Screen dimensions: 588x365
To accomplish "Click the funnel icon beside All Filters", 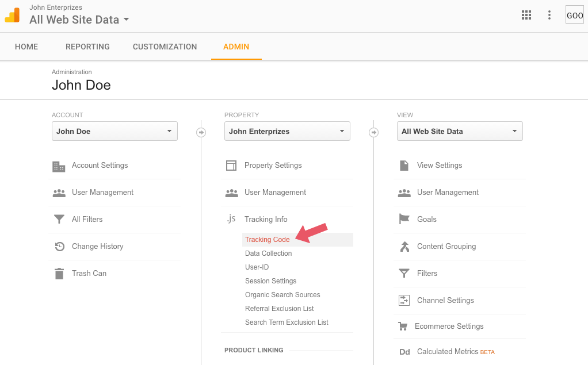I will (59, 219).
